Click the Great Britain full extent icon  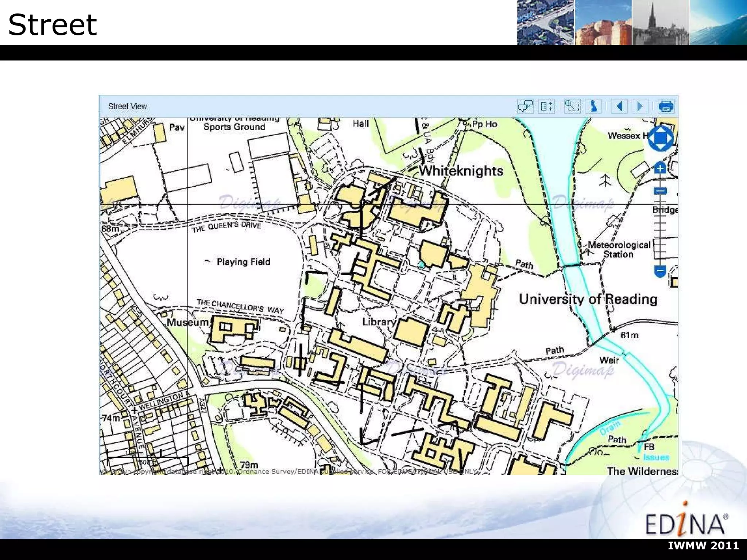click(x=593, y=106)
